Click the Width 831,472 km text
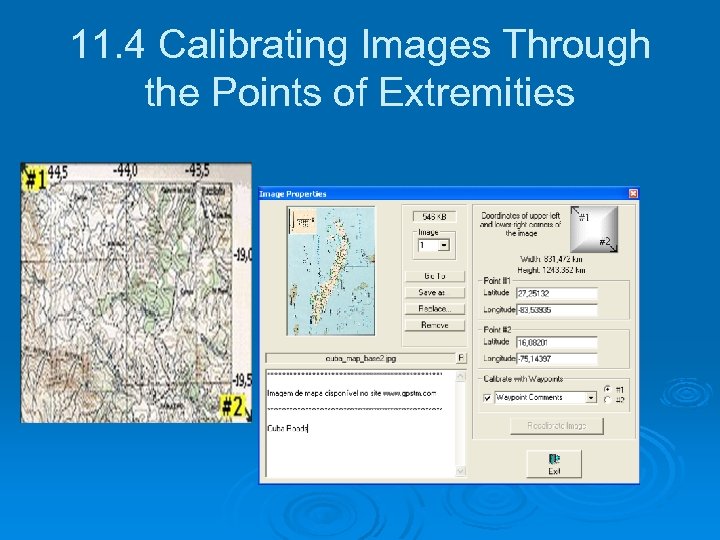 click(x=551, y=259)
